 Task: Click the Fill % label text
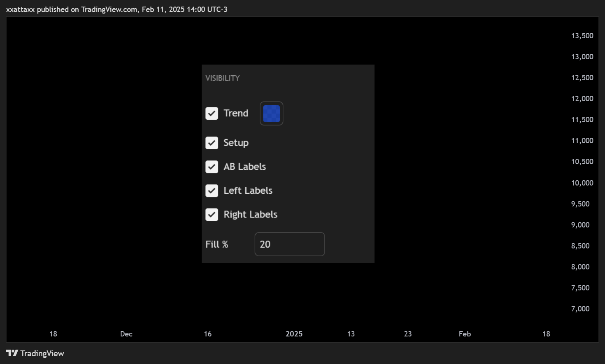point(217,244)
